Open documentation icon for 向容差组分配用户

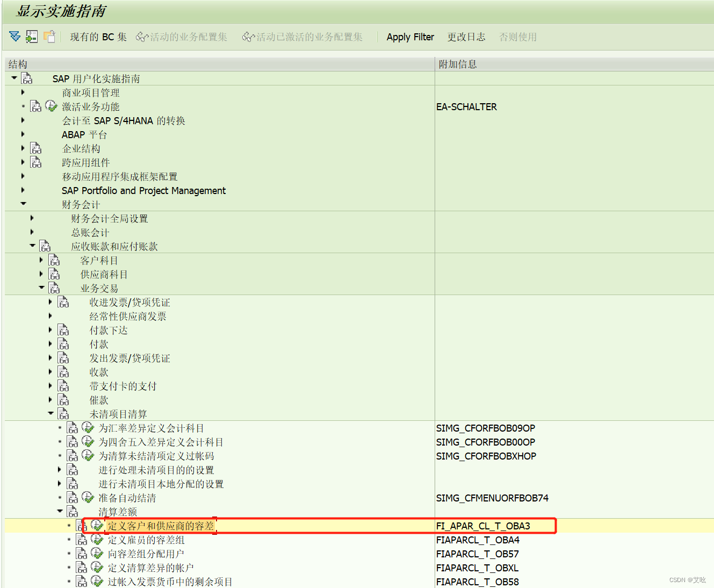[82, 554]
